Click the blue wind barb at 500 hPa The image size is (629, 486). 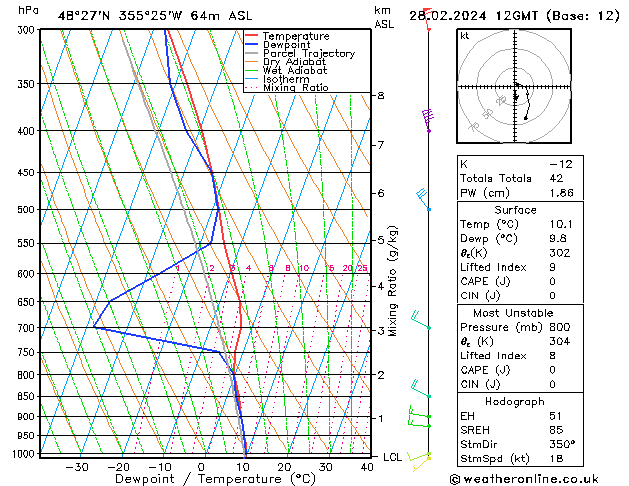[x=424, y=199]
